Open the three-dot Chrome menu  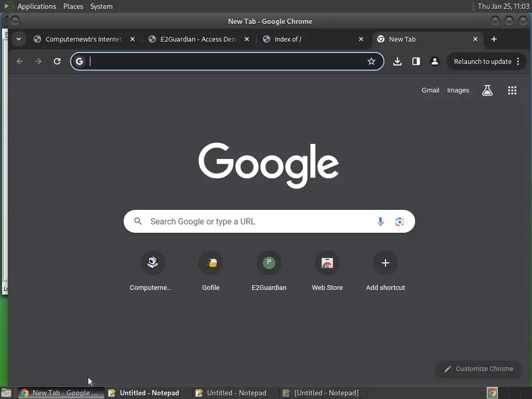(518, 61)
